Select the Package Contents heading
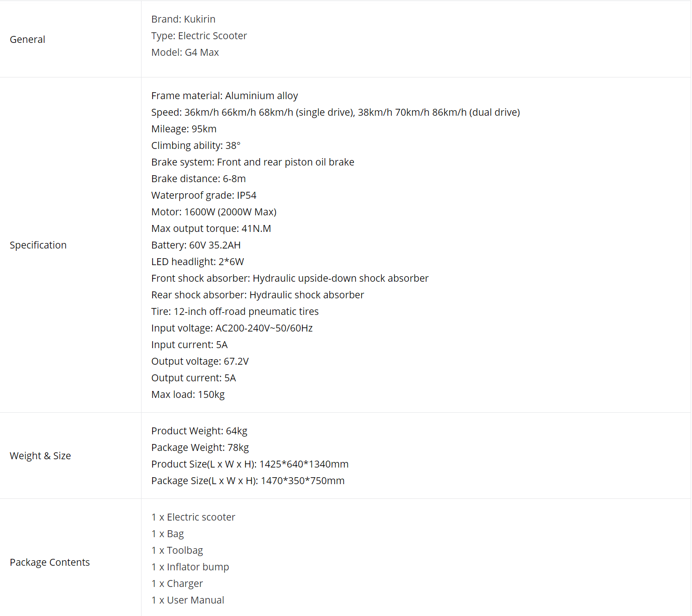Screen dimensions: 692x616 [x=50, y=563]
